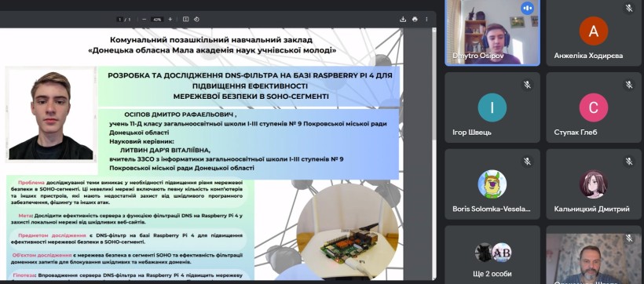Select Dmytro Osipov's video tile
The height and width of the screenshot is (284, 644).
(x=492, y=32)
